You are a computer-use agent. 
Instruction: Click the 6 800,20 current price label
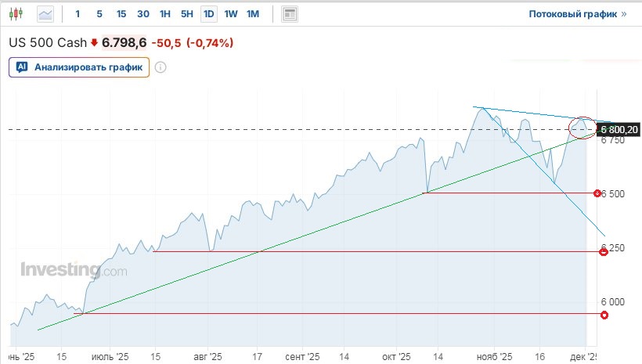coord(619,129)
